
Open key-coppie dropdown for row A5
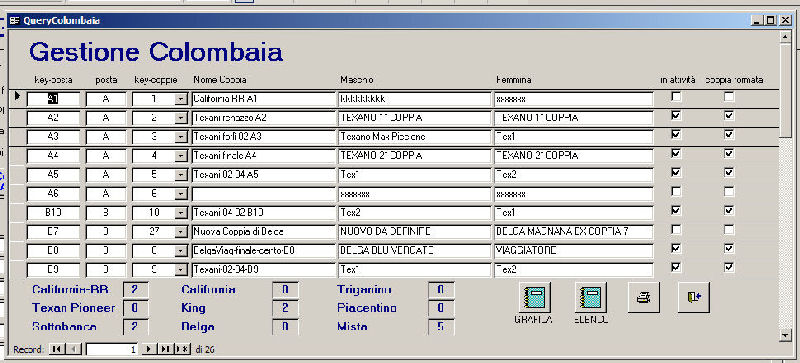point(181,175)
